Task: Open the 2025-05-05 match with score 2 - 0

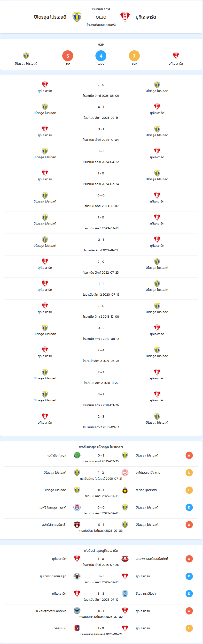Action: pyautogui.click(x=101, y=90)
